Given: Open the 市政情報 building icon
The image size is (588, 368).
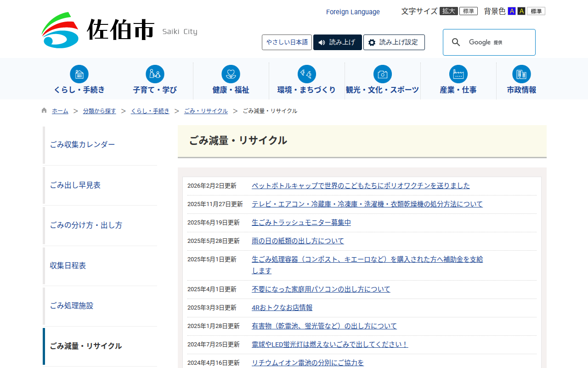Looking at the screenshot, I should click(521, 74).
